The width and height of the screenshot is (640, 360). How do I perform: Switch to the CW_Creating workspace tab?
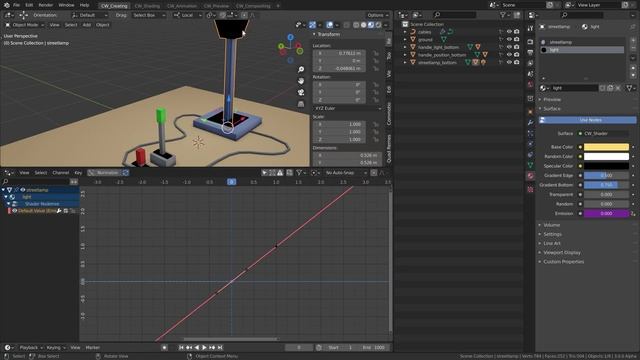[x=114, y=6]
